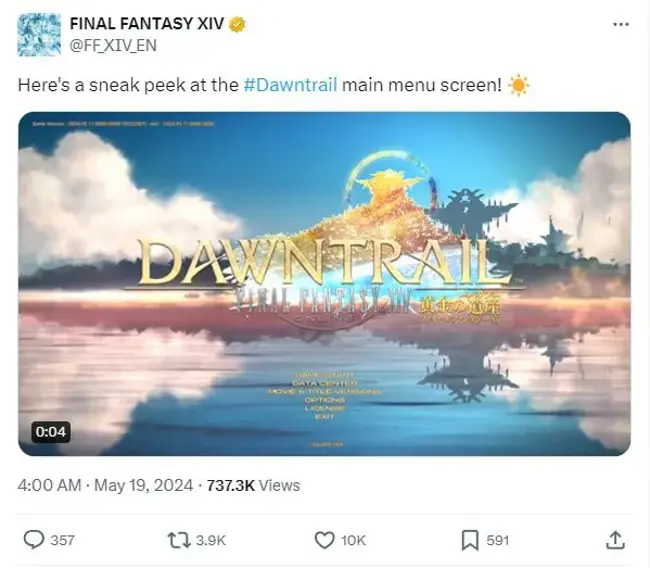Click the 591 bookmarks count
The width and height of the screenshot is (650, 568).
pos(497,540)
